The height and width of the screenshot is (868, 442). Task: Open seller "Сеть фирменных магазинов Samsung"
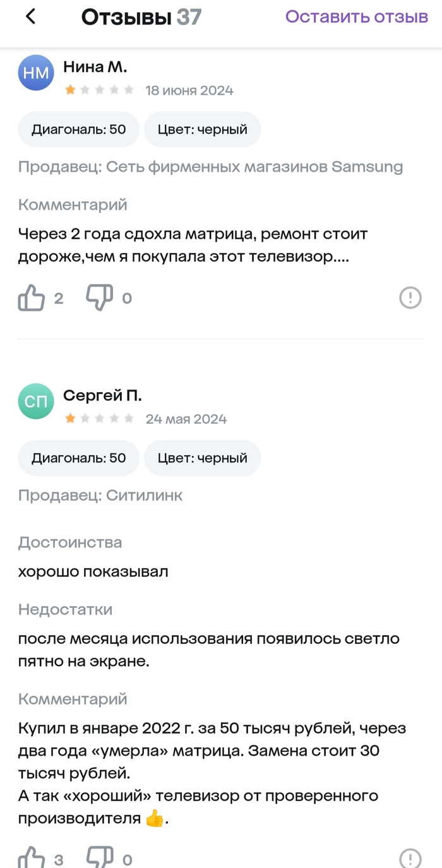click(x=254, y=167)
